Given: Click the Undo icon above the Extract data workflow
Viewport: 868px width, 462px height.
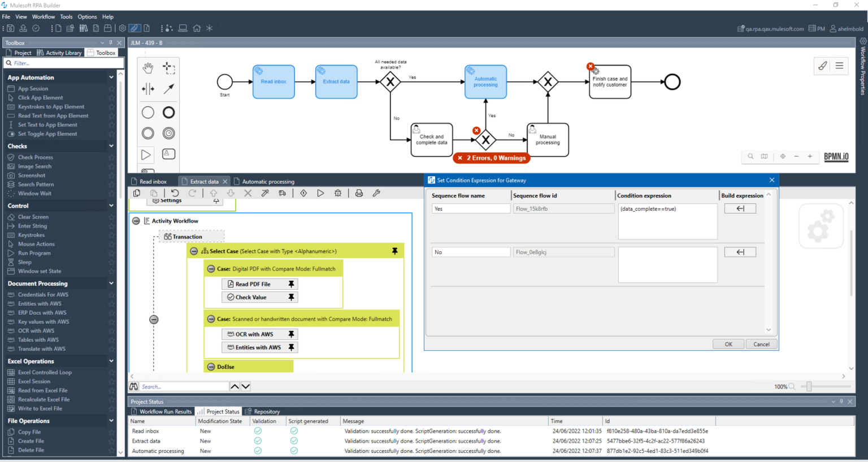Looking at the screenshot, I should coord(174,193).
